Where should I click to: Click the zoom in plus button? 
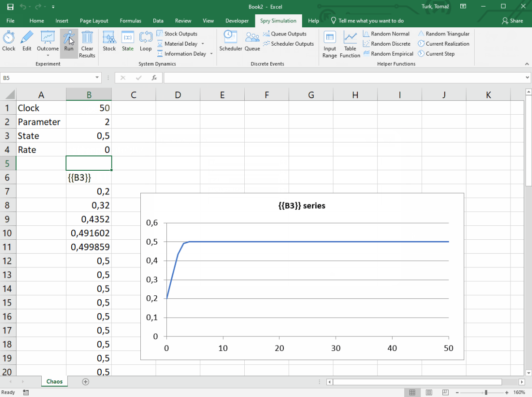pos(507,393)
